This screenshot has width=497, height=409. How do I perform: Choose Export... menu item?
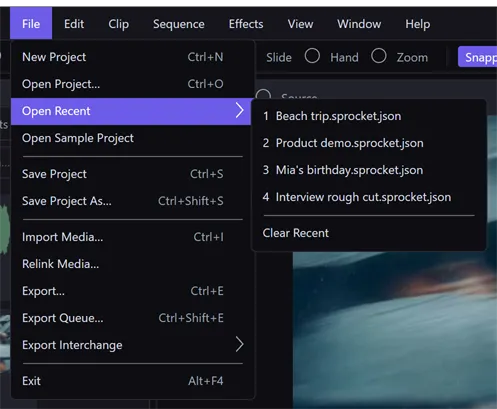(131, 291)
